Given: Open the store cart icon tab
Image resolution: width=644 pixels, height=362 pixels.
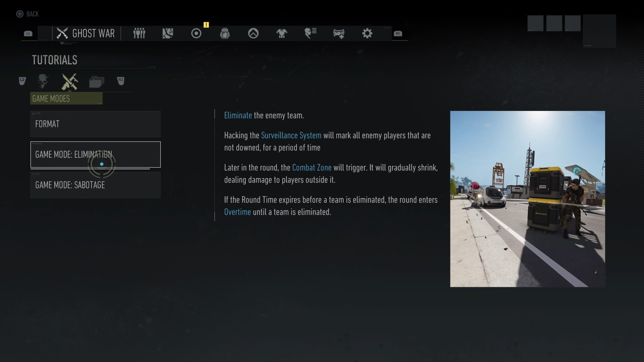Looking at the screenshot, I should (339, 34).
